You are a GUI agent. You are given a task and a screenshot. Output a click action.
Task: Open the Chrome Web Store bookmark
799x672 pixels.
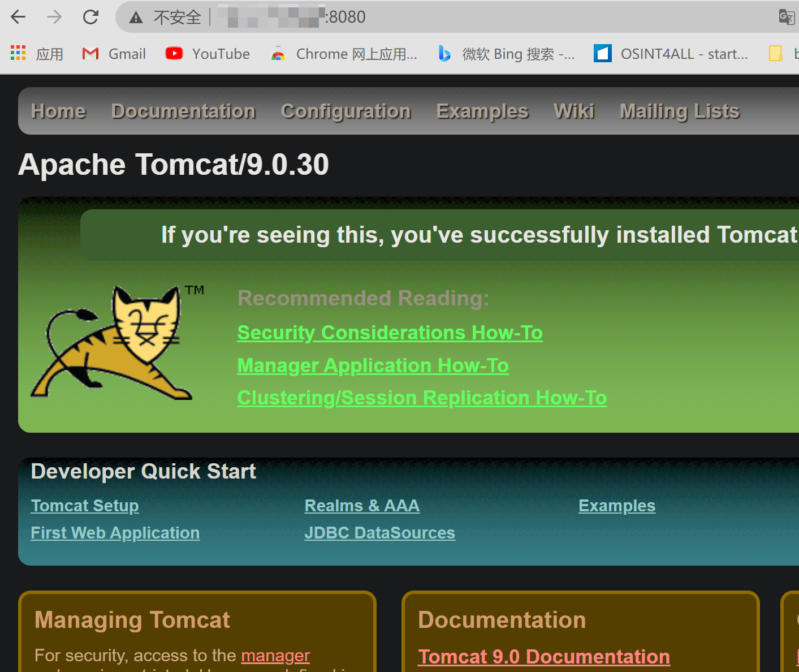coord(344,54)
